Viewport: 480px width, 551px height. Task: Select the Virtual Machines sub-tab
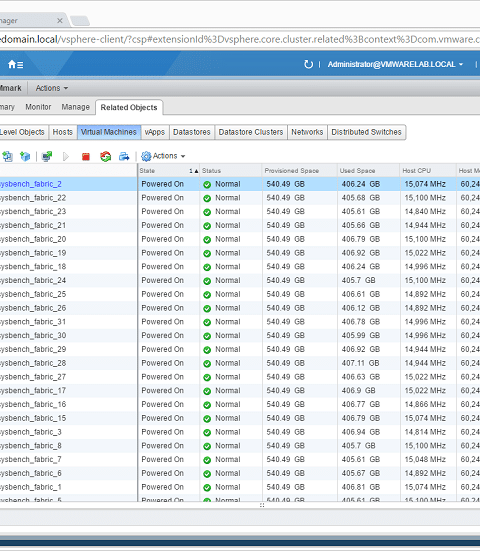(x=109, y=132)
